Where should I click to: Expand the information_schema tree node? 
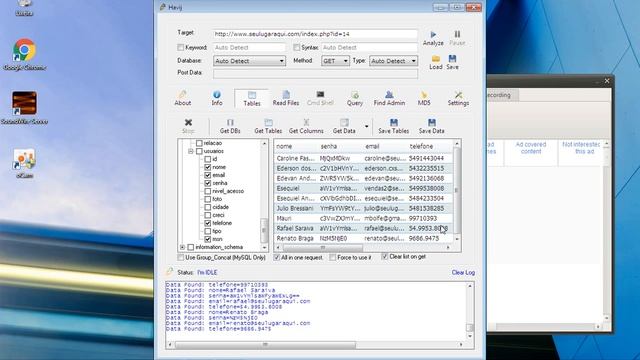(x=182, y=247)
